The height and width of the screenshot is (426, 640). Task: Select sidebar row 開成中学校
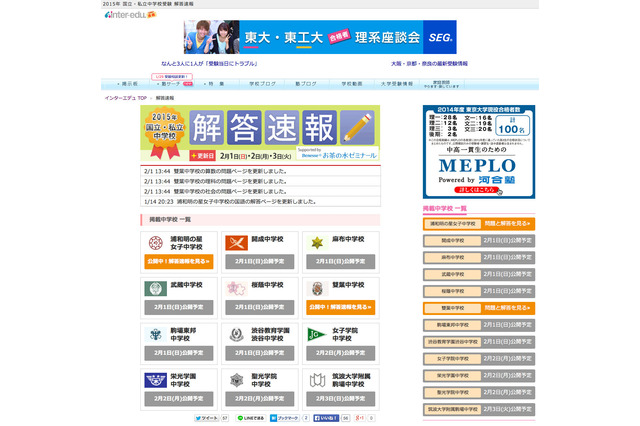(479, 241)
